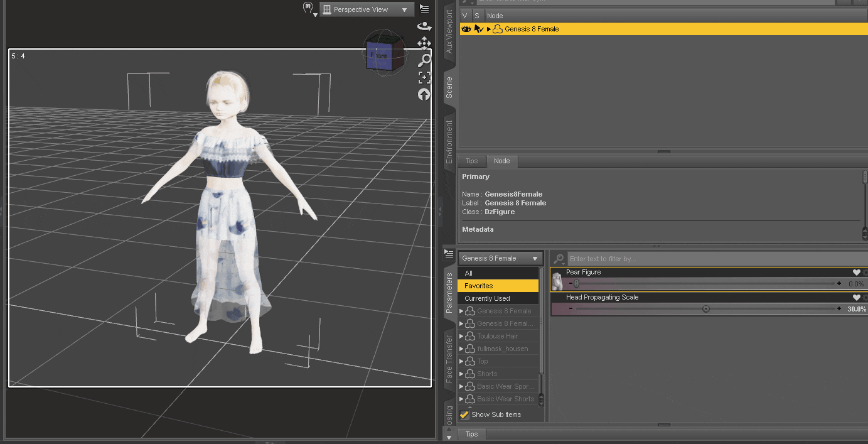This screenshot has width=868, height=444.
Task: Pick the Zoom magnifier viewport tool
Action: 424,61
